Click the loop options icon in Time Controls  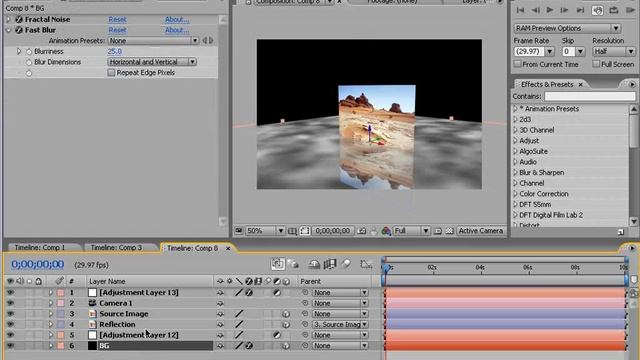click(x=613, y=10)
